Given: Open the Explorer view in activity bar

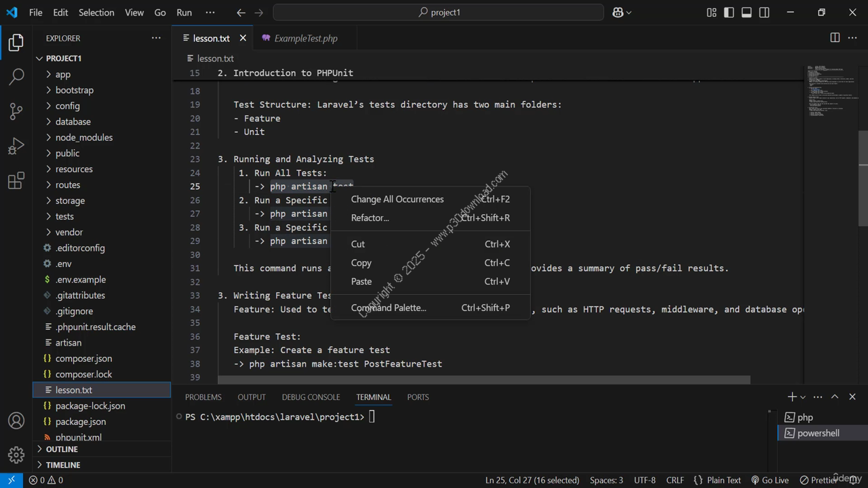Looking at the screenshot, I should click(x=16, y=43).
